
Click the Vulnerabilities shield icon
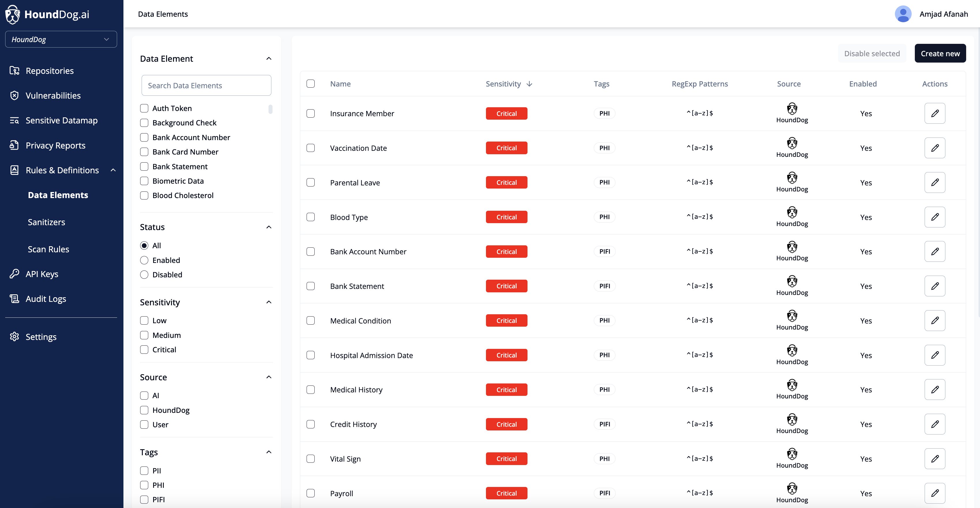pyautogui.click(x=14, y=95)
